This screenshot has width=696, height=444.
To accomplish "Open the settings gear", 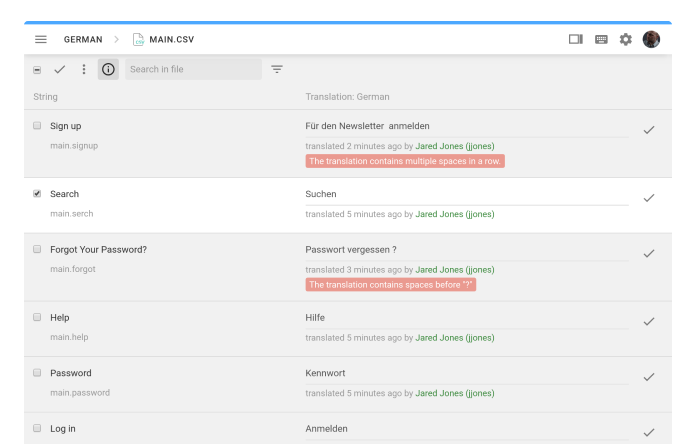I will pos(626,39).
